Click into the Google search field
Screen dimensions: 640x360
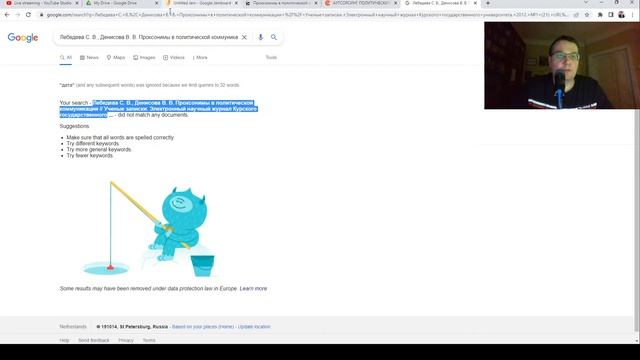coord(149,37)
